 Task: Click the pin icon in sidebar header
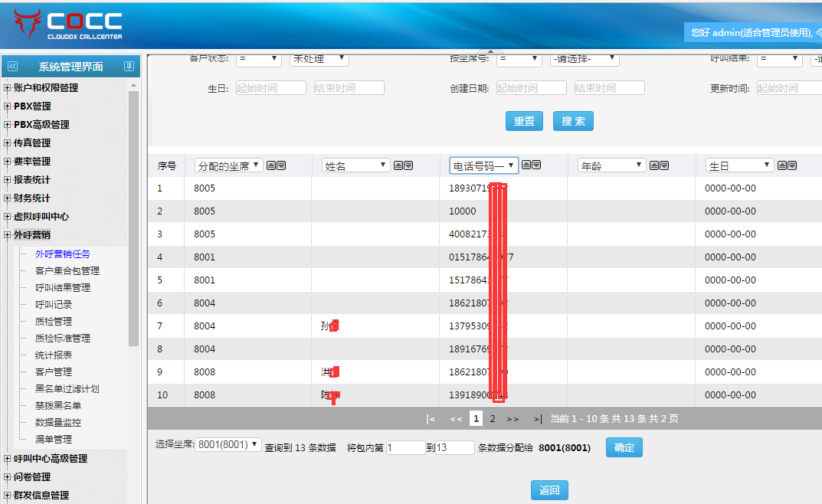129,67
